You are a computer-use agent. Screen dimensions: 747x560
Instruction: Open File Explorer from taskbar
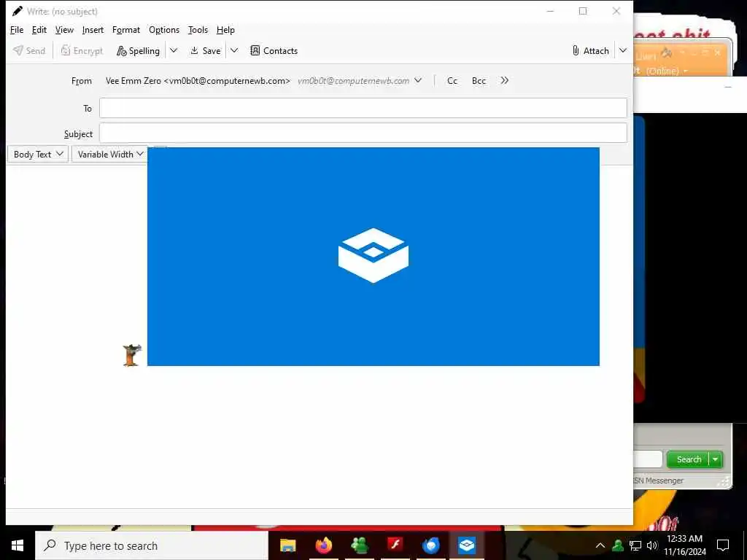point(287,545)
